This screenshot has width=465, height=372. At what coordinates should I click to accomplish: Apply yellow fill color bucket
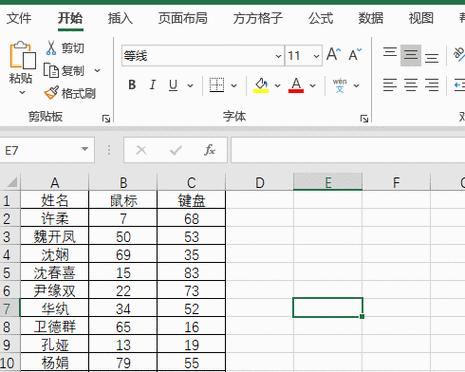click(261, 85)
